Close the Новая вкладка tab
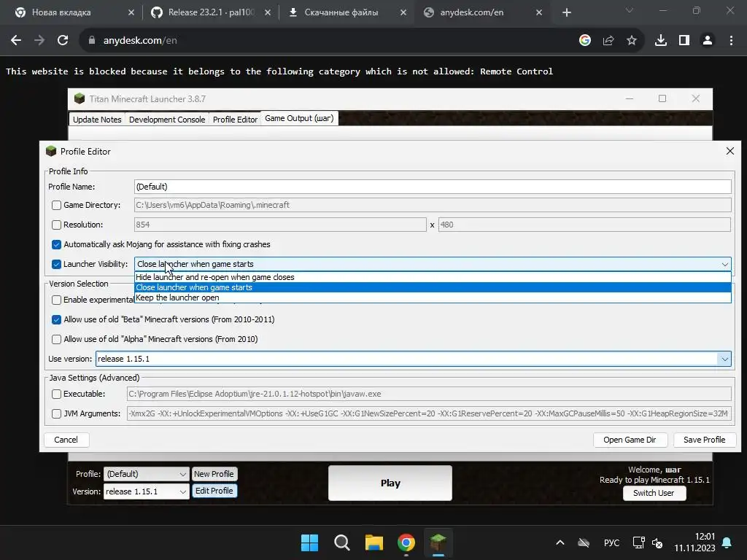Screen dimensions: 747x560 [x=131, y=12]
